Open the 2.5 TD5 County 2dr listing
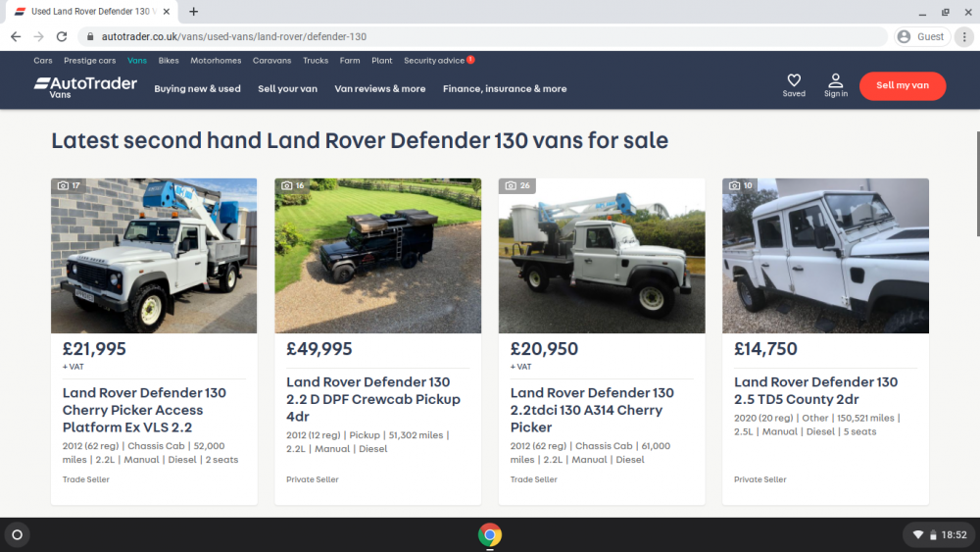Viewport: 980px width, 552px height. point(815,390)
